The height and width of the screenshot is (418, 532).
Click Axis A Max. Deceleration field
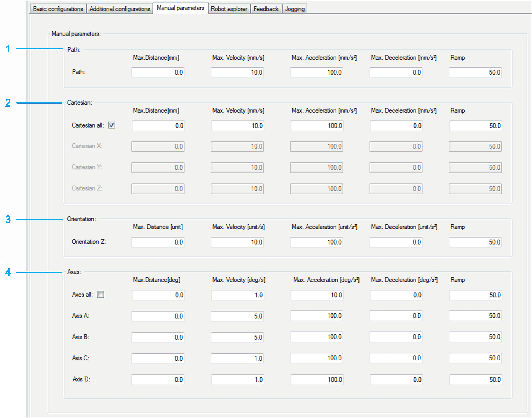(x=396, y=315)
